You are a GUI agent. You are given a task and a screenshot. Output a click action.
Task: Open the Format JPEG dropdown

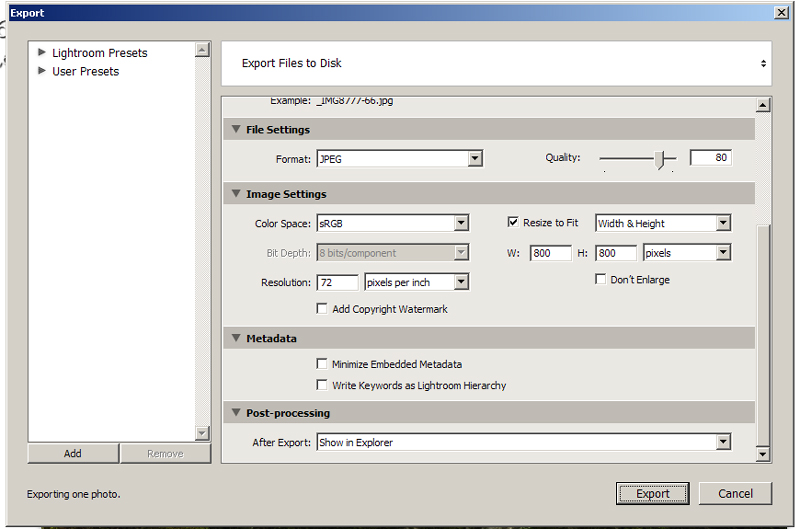click(x=399, y=159)
